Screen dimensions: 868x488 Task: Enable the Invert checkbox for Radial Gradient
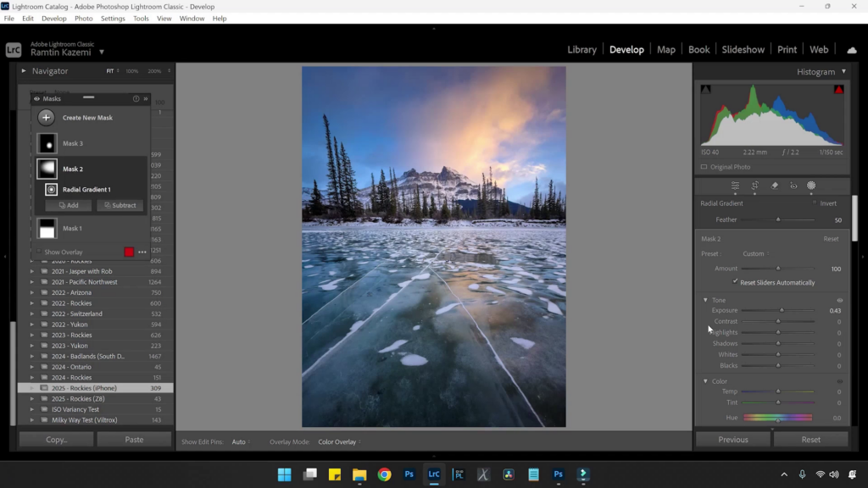point(815,203)
